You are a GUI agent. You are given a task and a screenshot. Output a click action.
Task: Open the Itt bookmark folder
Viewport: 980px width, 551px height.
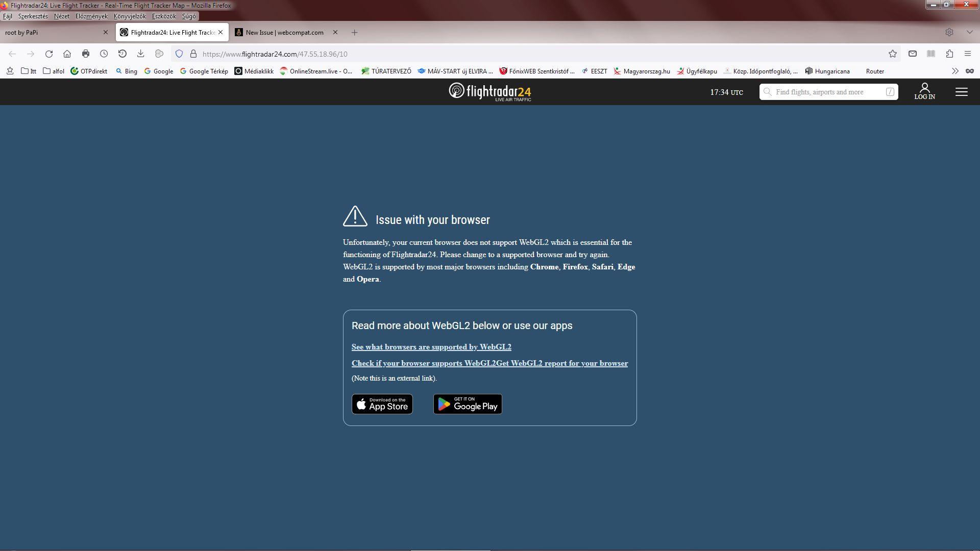[29, 71]
